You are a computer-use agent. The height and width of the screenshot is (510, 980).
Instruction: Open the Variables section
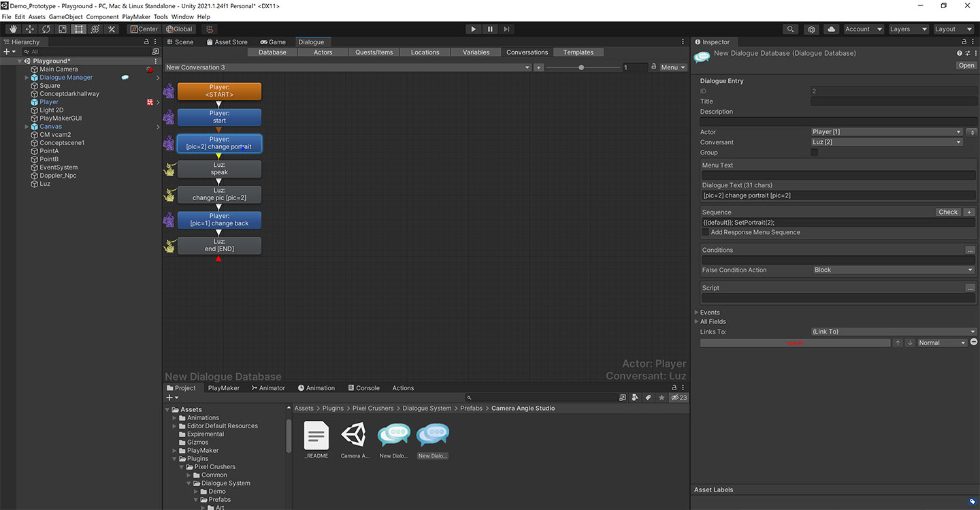pos(476,52)
